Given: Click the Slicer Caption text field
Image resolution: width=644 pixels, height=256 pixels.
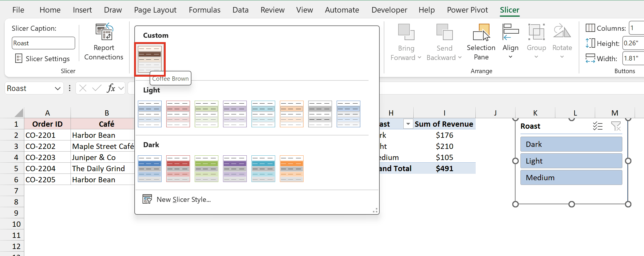Looking at the screenshot, I should point(43,43).
